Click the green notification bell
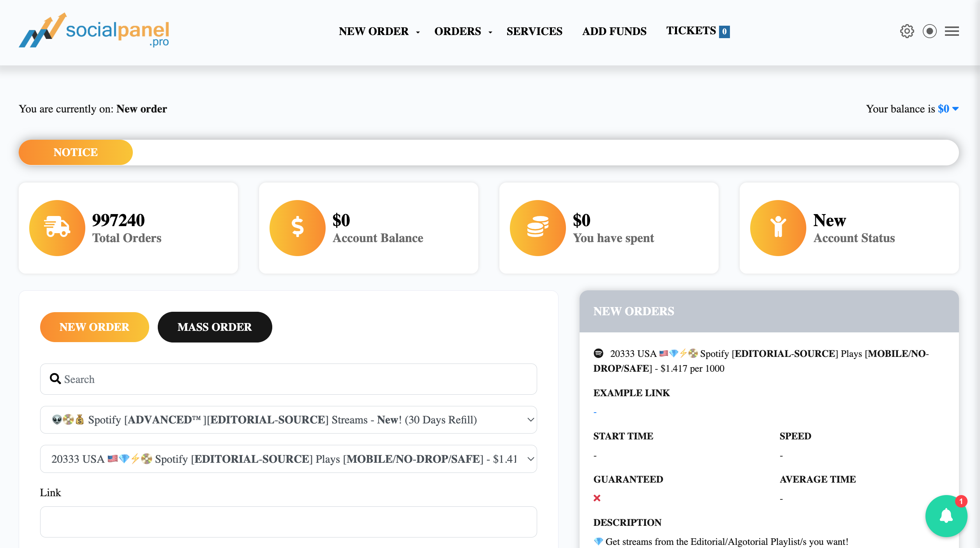This screenshot has width=980, height=548. pyautogui.click(x=946, y=516)
